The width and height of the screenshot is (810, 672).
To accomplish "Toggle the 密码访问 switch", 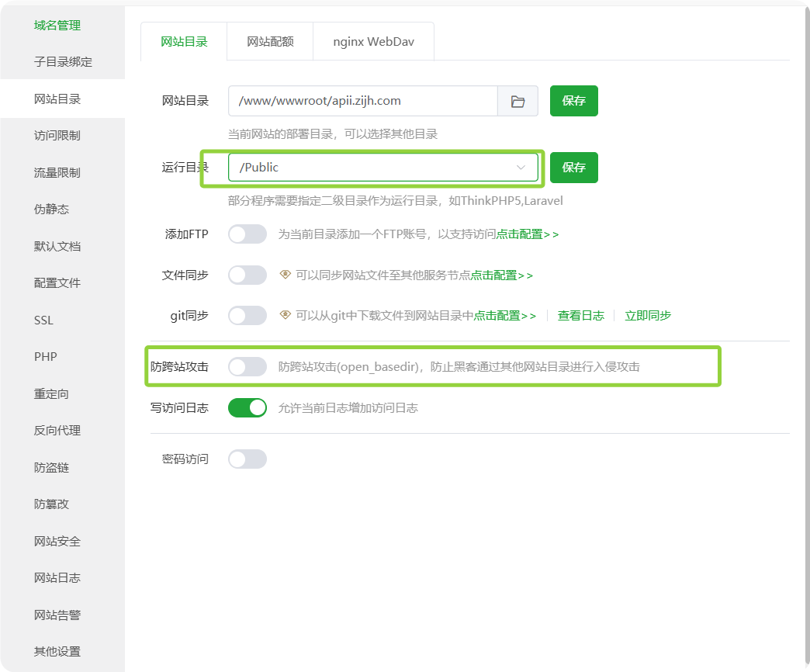I will [247, 459].
